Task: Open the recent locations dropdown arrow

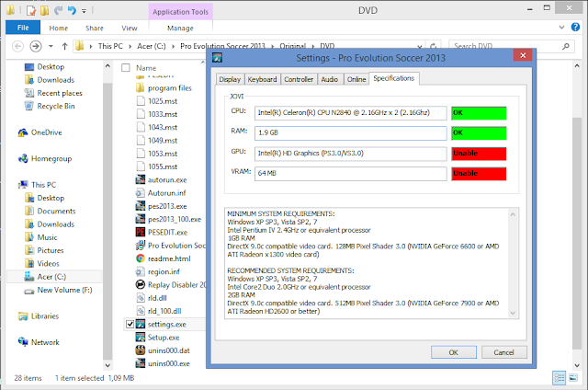Action: [x=51, y=46]
